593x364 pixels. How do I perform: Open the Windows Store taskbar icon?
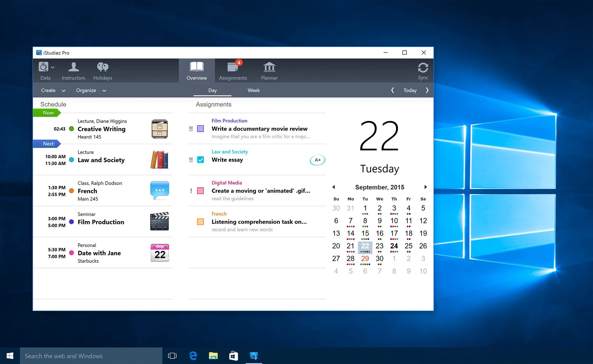[233, 356]
